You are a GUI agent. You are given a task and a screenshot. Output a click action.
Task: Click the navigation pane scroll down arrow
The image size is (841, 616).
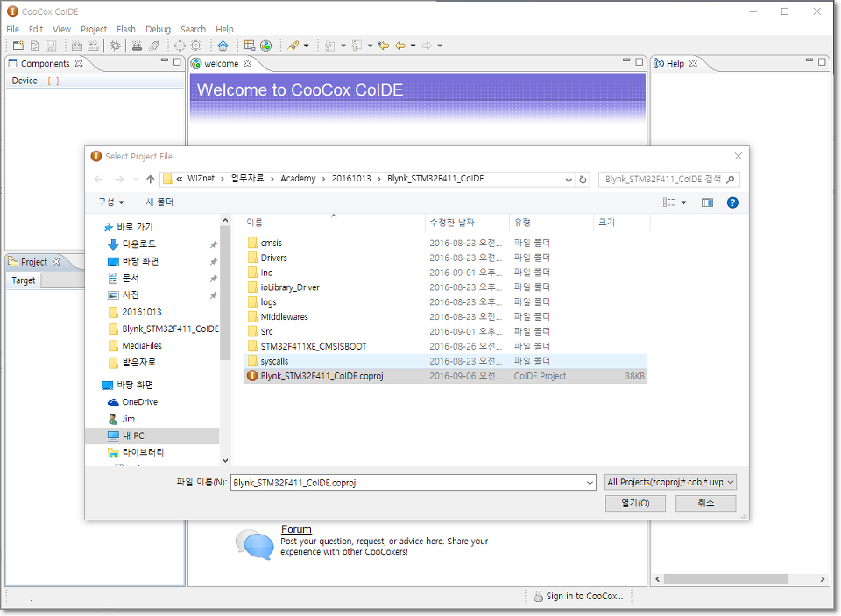[225, 460]
